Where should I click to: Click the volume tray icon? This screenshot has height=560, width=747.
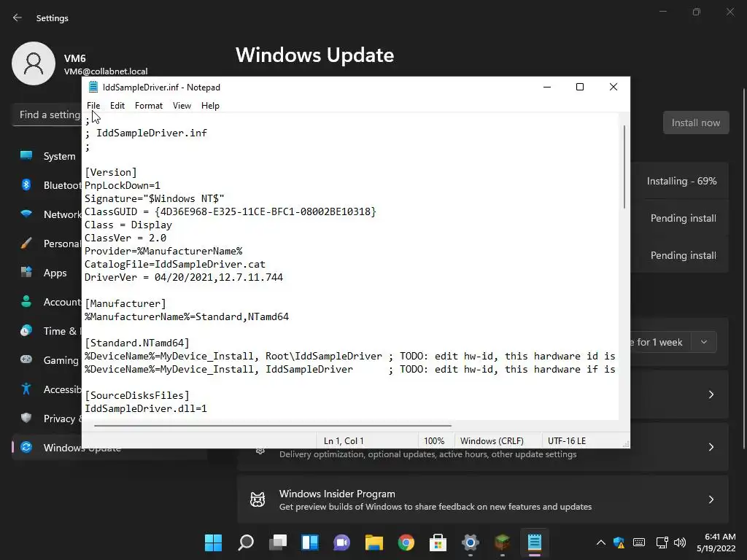(680, 542)
